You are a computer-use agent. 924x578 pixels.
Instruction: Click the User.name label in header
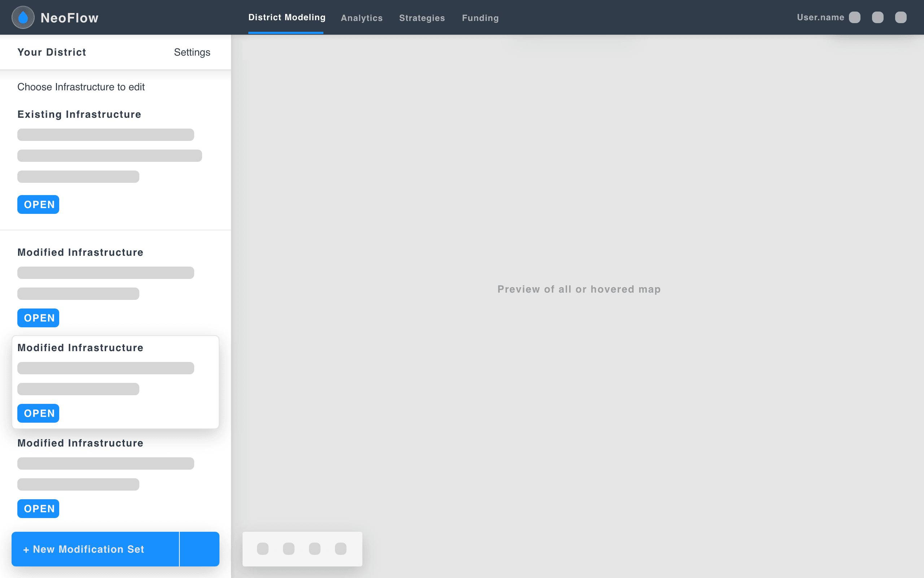tap(820, 18)
